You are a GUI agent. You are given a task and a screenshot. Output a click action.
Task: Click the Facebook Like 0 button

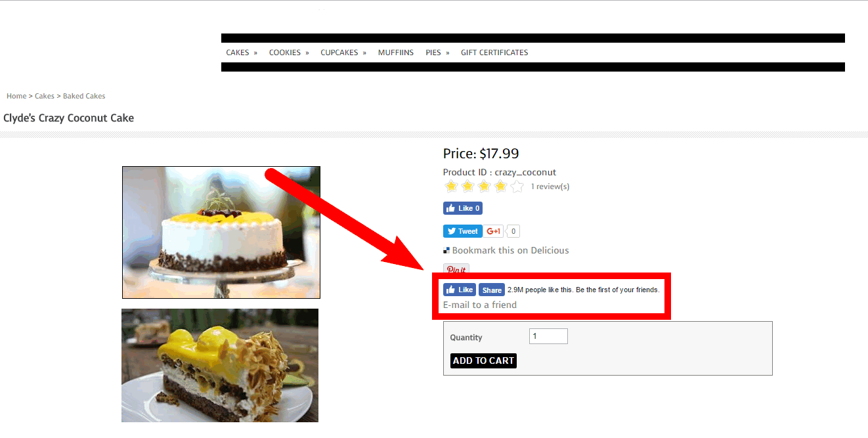(463, 208)
